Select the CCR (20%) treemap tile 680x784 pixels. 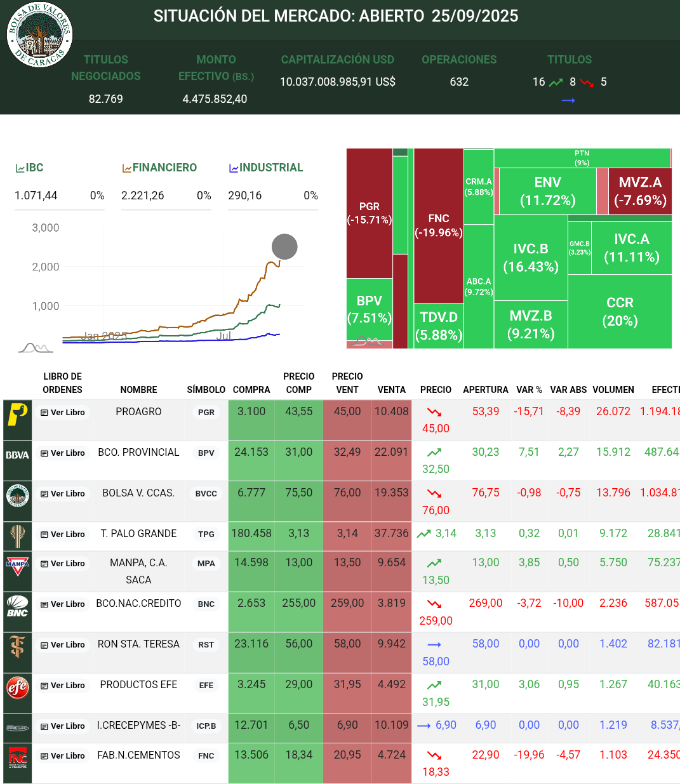(x=620, y=312)
